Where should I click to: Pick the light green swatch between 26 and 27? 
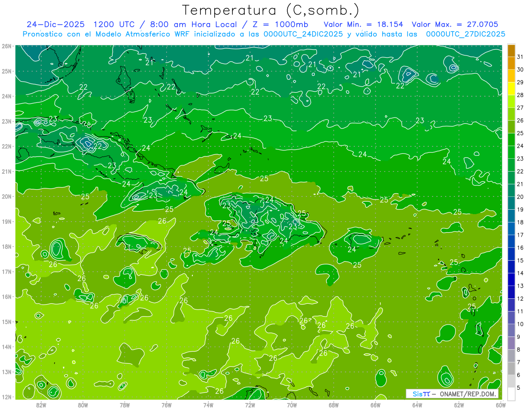click(512, 114)
